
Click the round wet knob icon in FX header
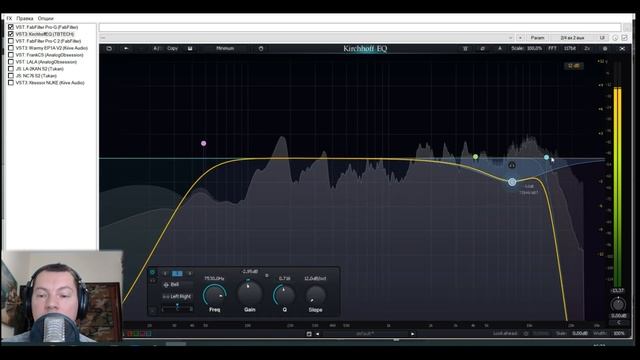[616, 38]
